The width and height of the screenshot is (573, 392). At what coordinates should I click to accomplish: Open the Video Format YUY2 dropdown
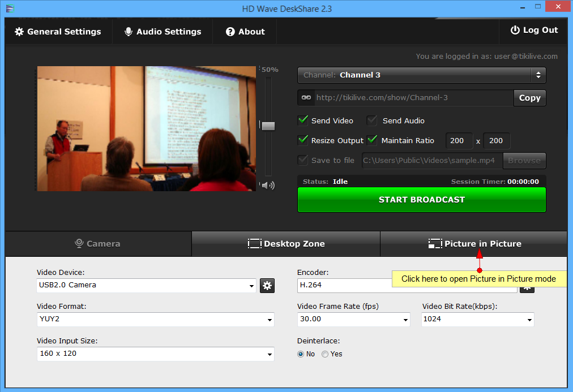155,320
